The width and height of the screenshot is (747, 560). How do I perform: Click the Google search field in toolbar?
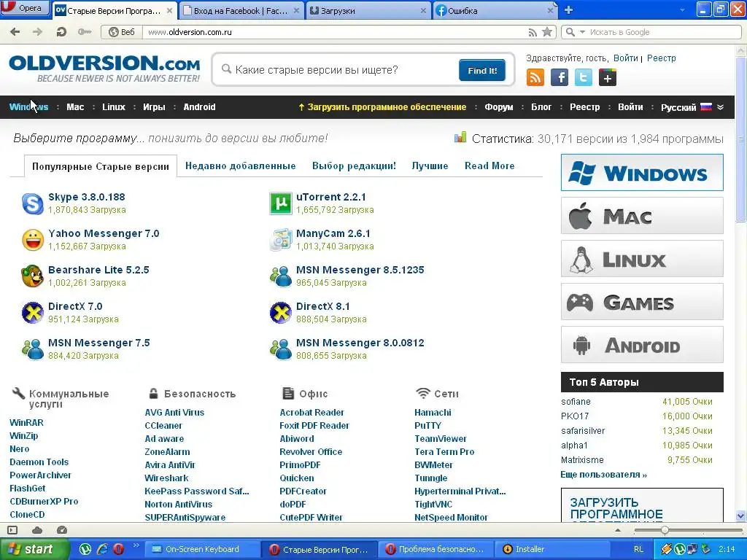[662, 32]
